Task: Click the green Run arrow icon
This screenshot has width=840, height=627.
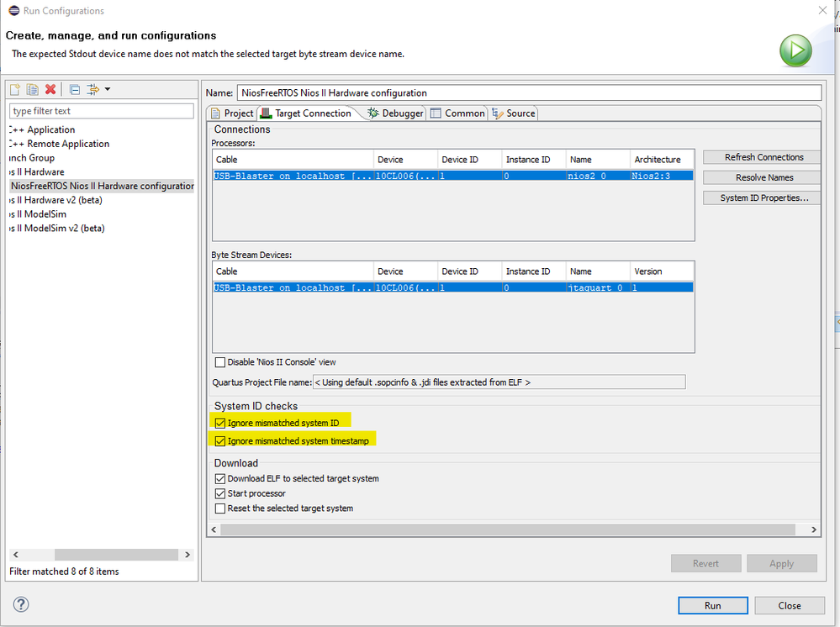Action: (x=795, y=50)
